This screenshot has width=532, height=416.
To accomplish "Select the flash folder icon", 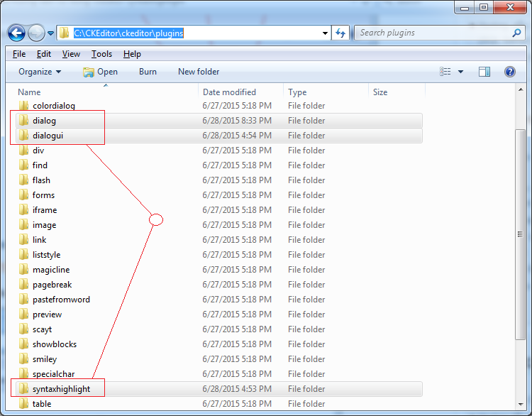I will coord(23,180).
